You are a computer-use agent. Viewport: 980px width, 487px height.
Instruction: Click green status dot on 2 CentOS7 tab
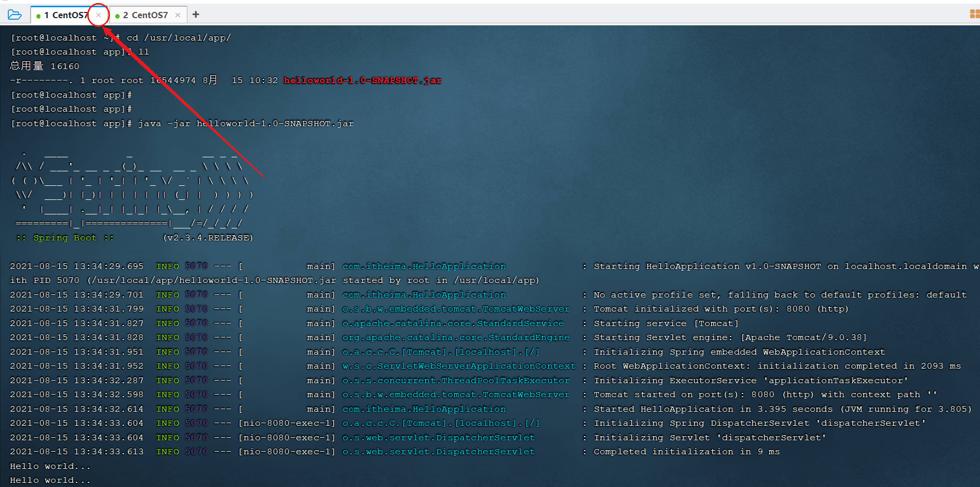[x=118, y=16]
